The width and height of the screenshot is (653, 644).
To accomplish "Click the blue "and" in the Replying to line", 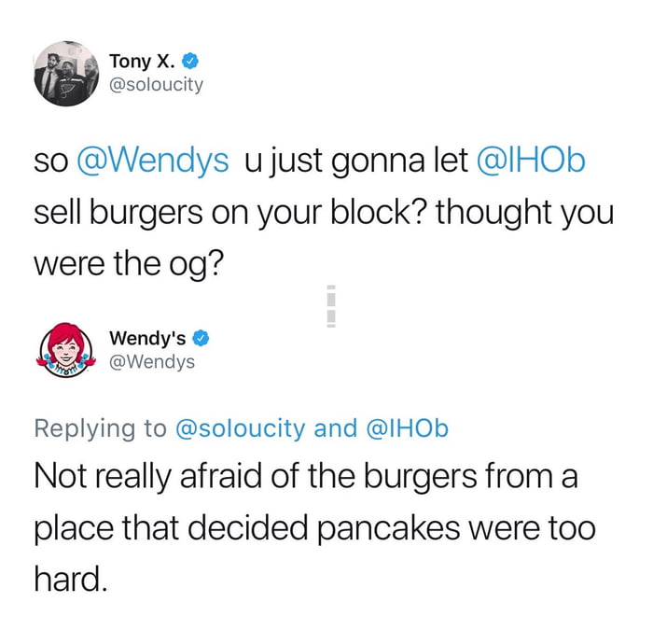I will tap(335, 428).
